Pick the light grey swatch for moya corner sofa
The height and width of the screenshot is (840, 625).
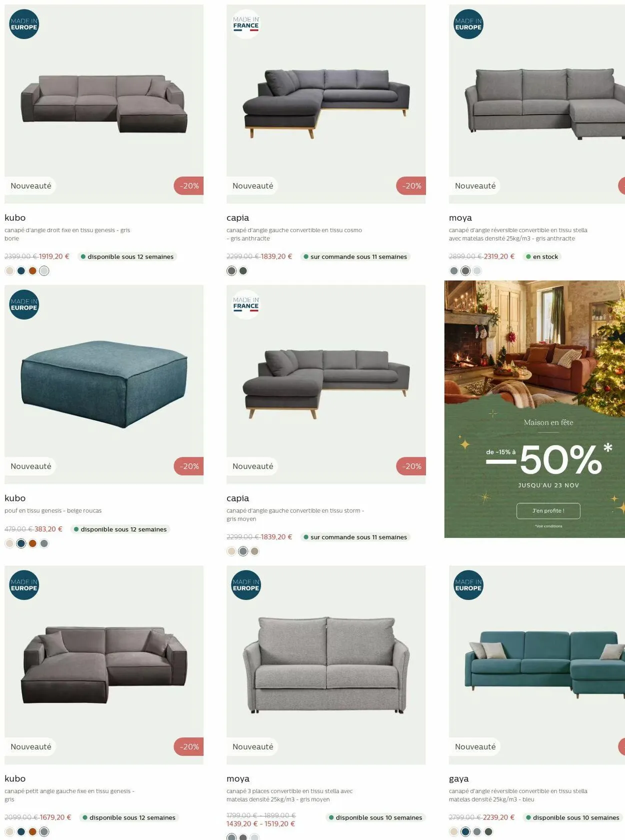pos(477,271)
